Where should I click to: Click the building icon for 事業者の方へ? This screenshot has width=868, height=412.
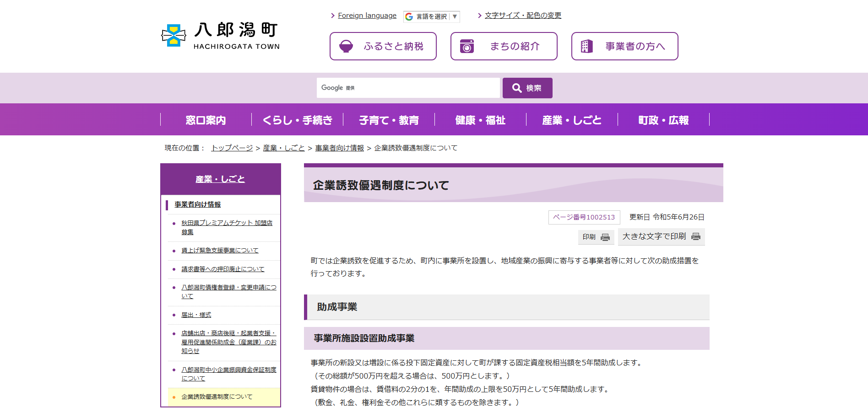pyautogui.click(x=586, y=46)
